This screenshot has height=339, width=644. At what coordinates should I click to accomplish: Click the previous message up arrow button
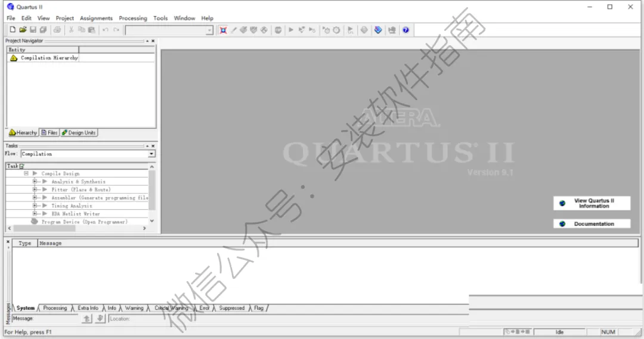pos(86,319)
